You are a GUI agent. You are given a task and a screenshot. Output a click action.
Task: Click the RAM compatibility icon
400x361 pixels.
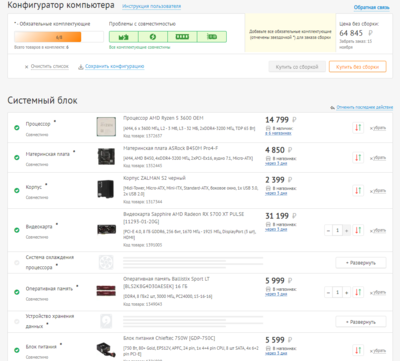182,37
